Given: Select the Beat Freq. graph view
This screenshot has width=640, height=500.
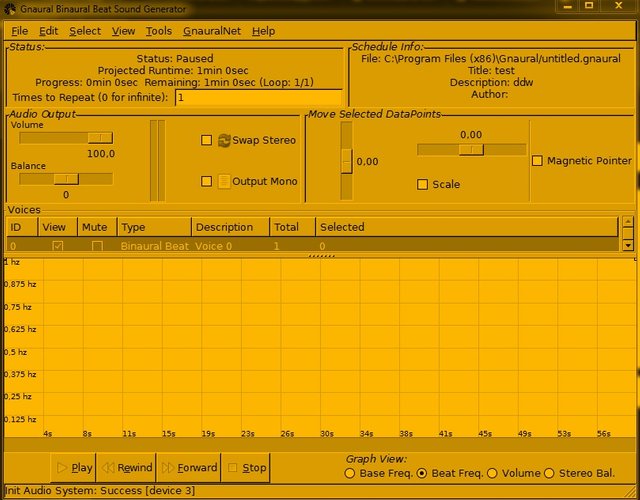Looking at the screenshot, I should (x=422, y=473).
